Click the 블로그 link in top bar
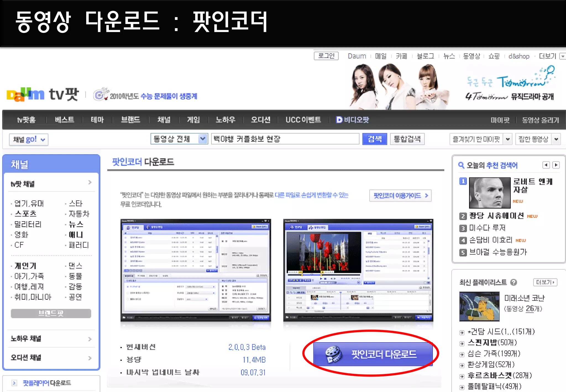 tap(425, 56)
